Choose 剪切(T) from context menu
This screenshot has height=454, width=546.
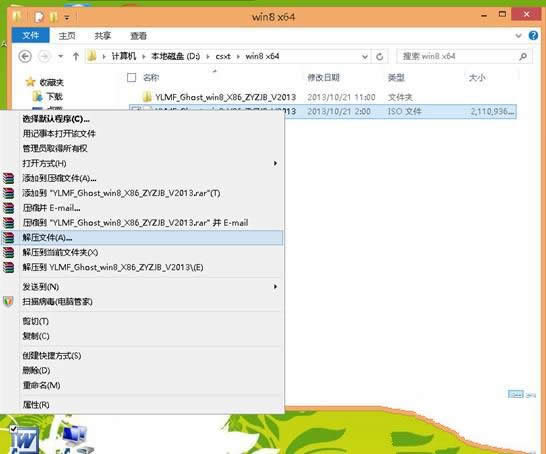pos(36,321)
